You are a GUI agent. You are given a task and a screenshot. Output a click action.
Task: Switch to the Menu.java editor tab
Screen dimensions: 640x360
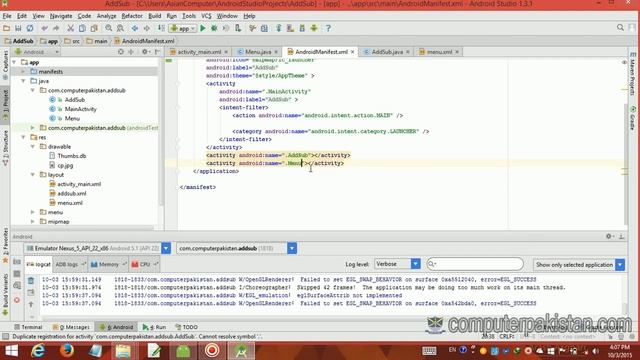click(x=258, y=52)
